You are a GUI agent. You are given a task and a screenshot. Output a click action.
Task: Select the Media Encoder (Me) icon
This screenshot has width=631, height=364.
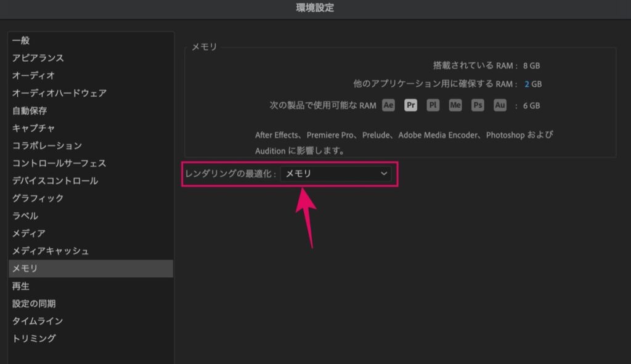[455, 105]
